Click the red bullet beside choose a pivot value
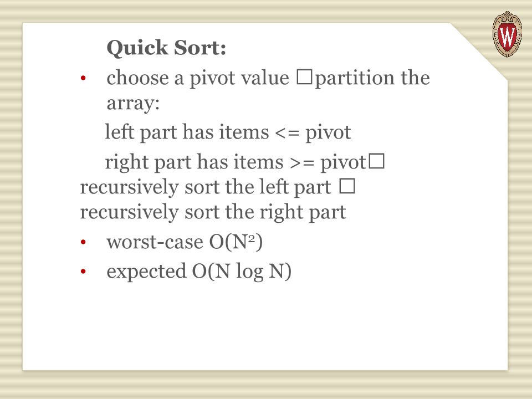 tap(83, 79)
